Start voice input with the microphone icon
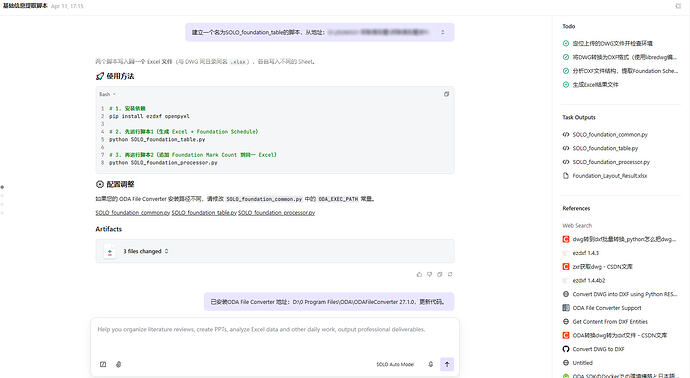The image size is (690, 378). click(x=431, y=364)
